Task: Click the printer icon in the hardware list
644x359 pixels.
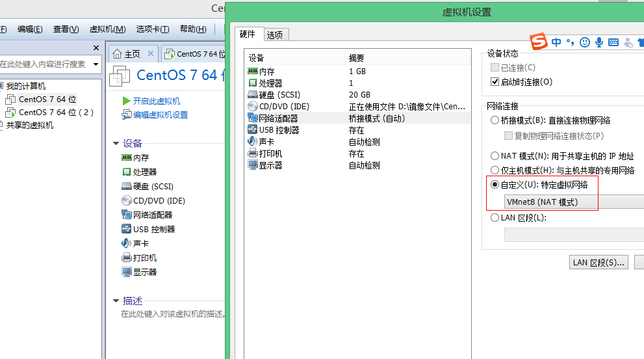Action: click(x=253, y=153)
